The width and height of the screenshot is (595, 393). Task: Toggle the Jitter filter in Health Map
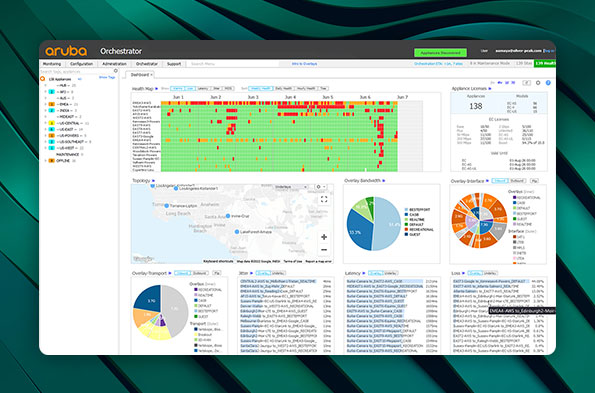coord(217,88)
